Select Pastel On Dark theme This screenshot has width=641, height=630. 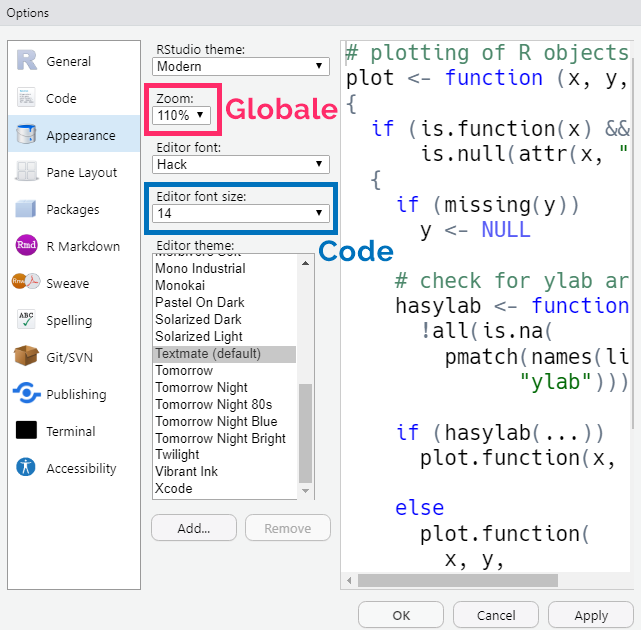224,303
